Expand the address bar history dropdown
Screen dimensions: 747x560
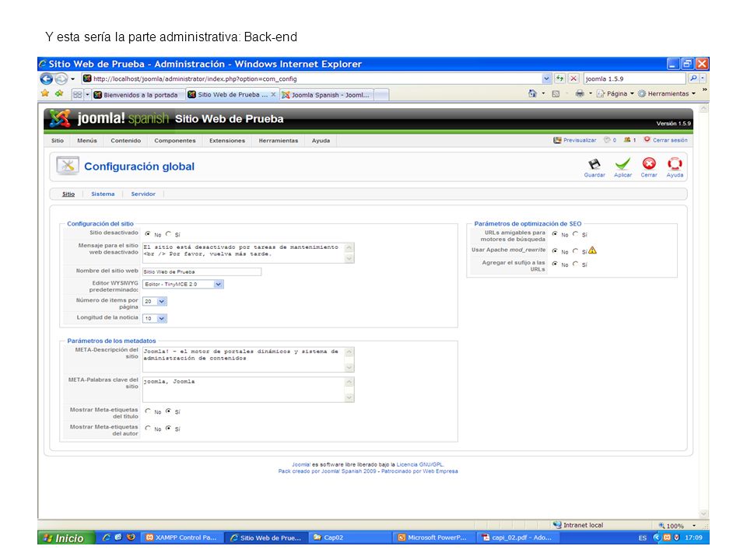(x=546, y=79)
